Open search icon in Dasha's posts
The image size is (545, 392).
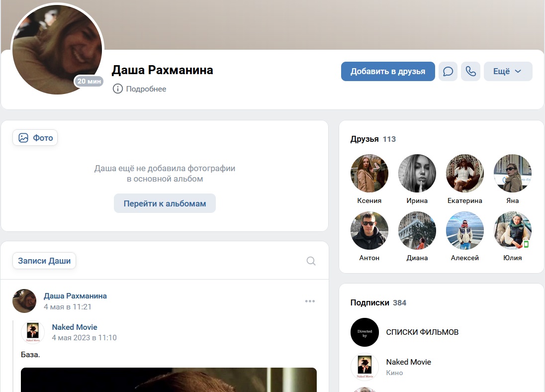point(311,261)
